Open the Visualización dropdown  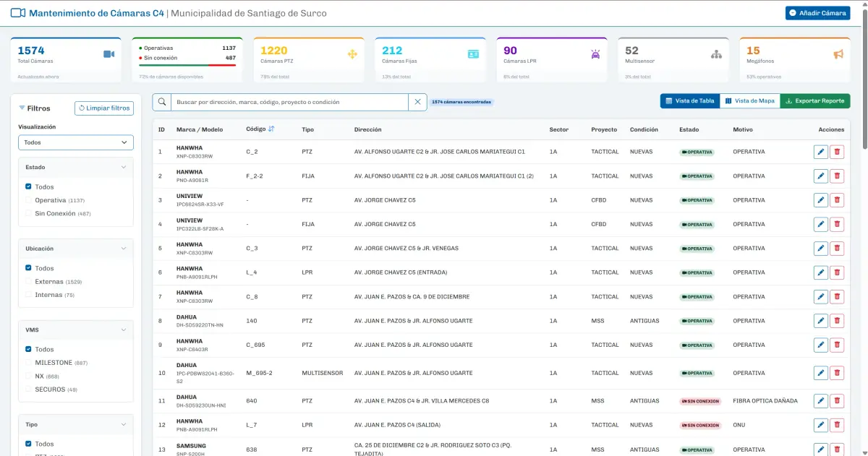tap(76, 142)
